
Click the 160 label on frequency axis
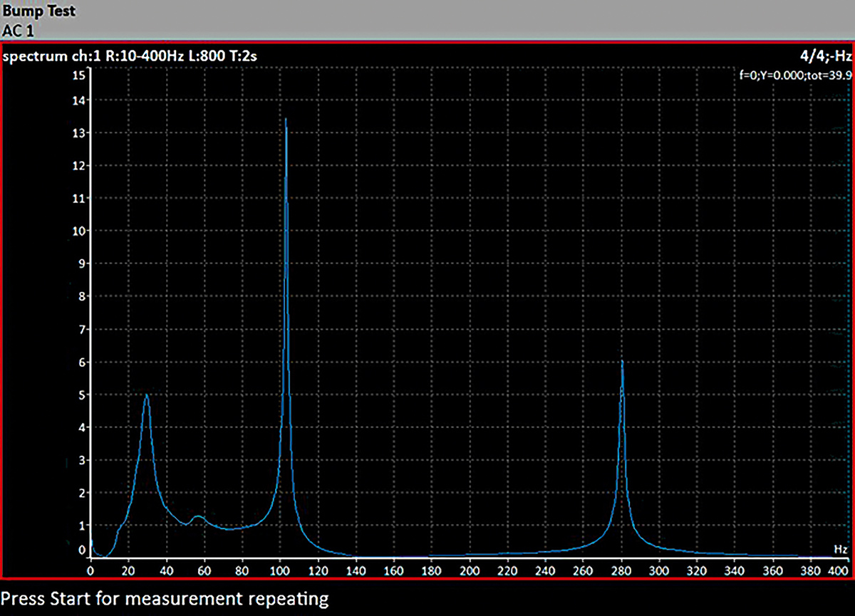point(394,571)
